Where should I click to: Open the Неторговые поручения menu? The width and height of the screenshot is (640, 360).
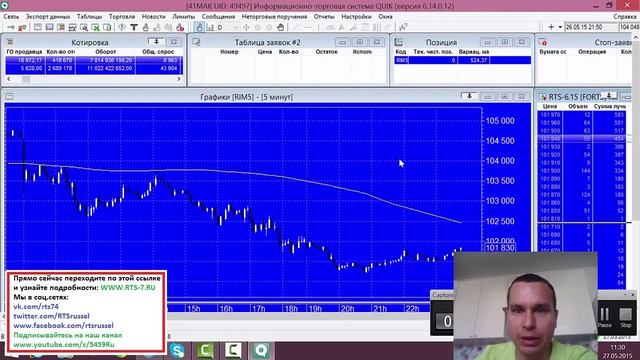point(274,17)
